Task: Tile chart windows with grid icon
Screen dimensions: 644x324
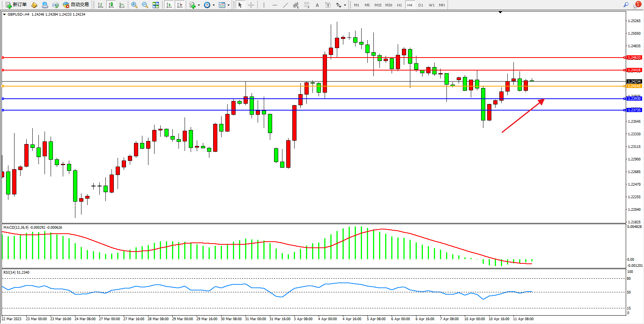Action: click(156, 5)
